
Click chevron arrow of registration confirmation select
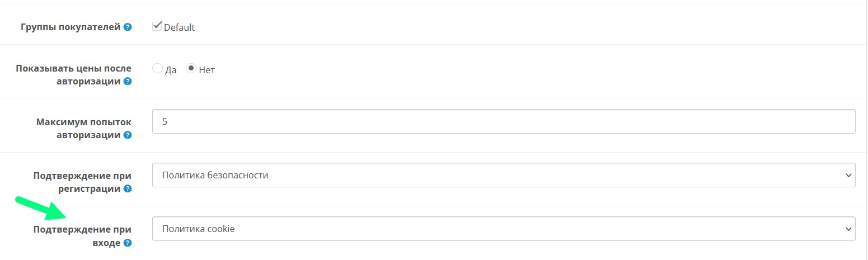coord(847,176)
